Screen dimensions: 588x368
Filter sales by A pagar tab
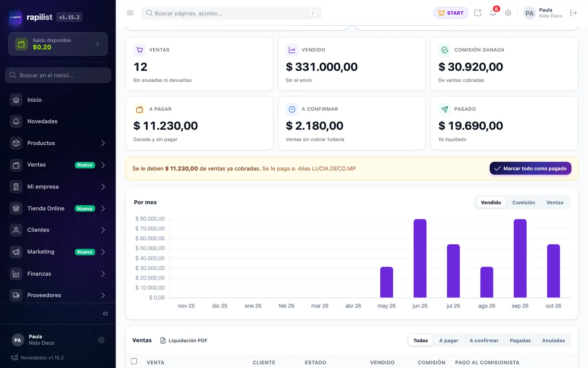point(448,340)
